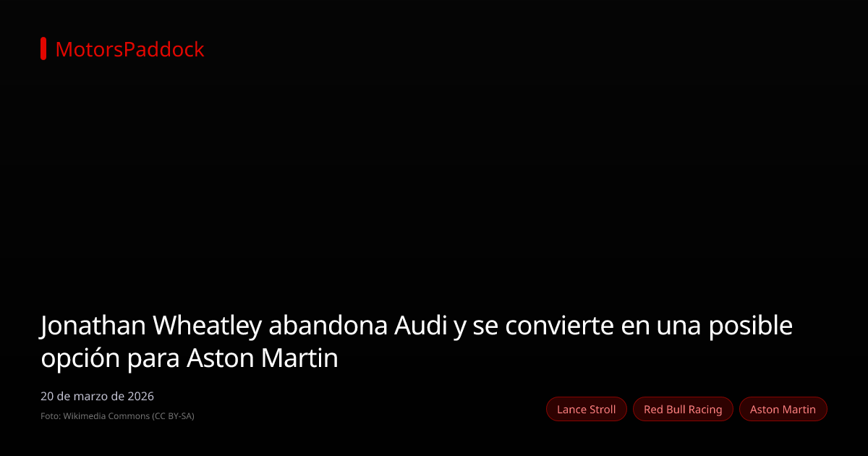Select the Red Bull Racing tag
Image resolution: width=868 pixels, height=456 pixels.
[x=683, y=410]
